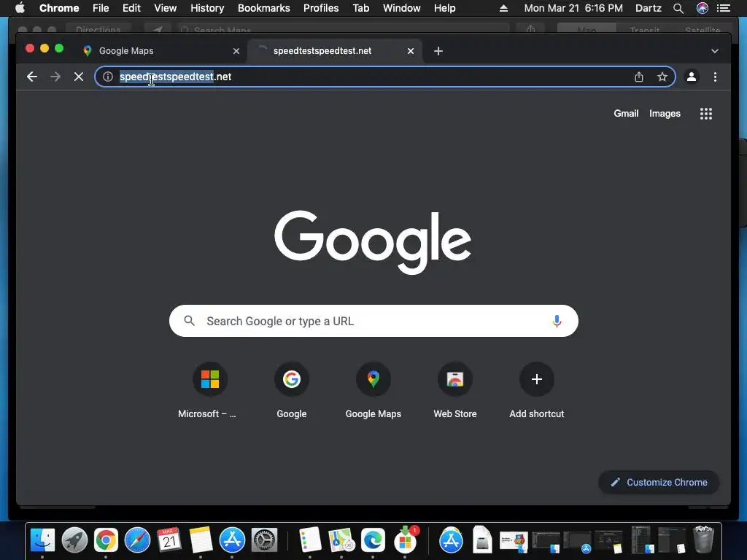Screen dimensions: 747x560
Task: Open Safari from the Dock
Action: (x=137, y=540)
